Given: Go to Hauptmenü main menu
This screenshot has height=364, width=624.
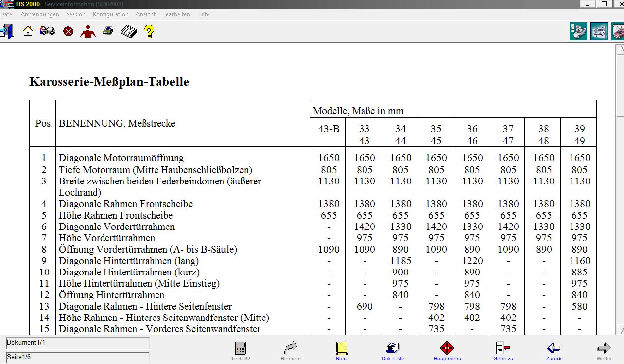Looking at the screenshot, I should (447, 350).
